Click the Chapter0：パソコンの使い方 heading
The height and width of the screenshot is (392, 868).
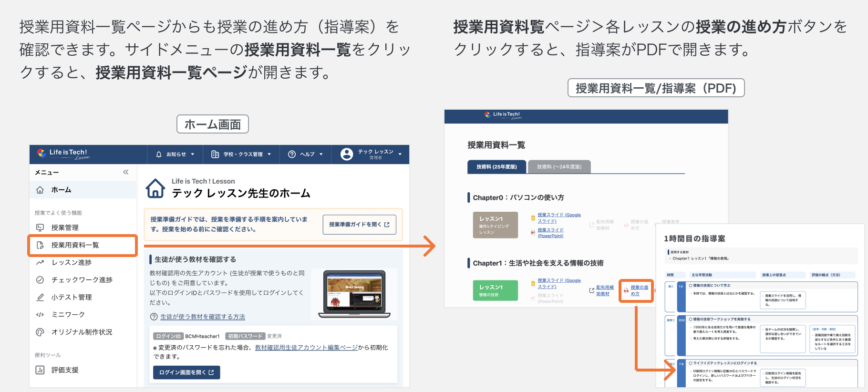[518, 197]
